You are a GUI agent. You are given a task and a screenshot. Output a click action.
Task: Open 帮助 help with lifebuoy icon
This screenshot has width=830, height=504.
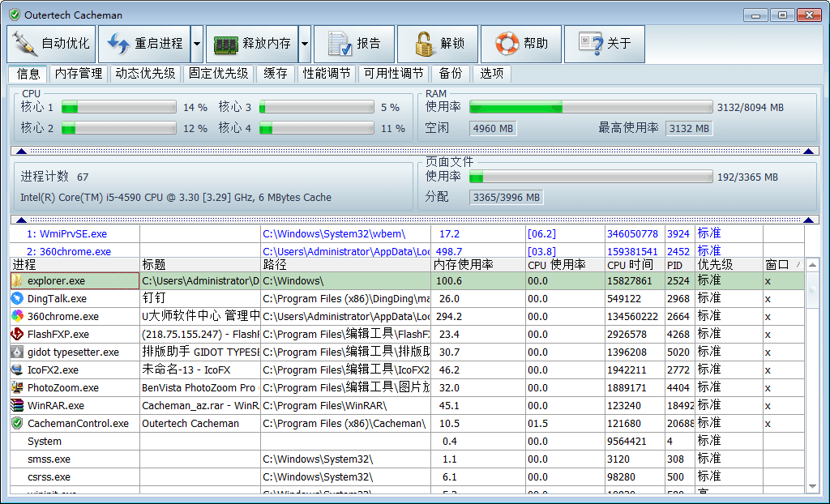click(x=521, y=44)
